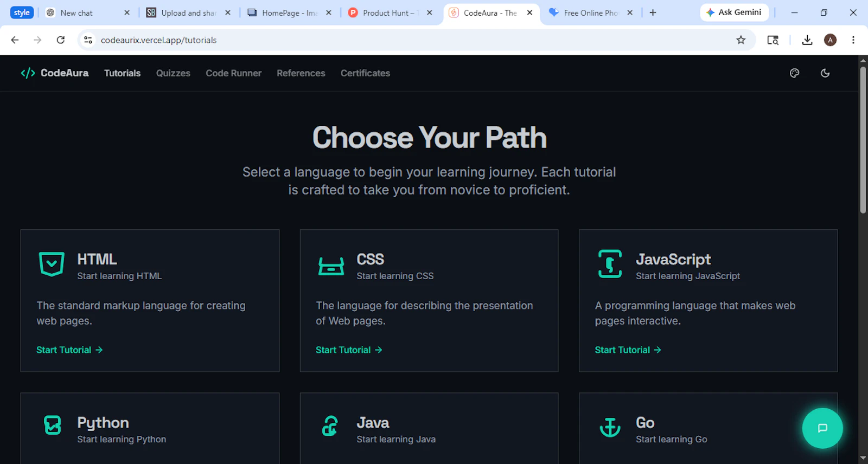868x464 pixels.
Task: Click 'Start learning Python' subtitle
Action: (122, 440)
